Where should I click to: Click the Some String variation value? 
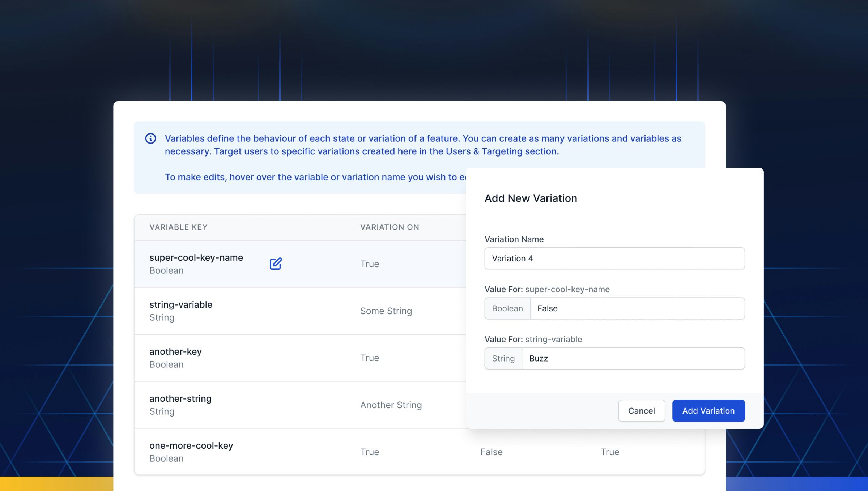point(386,311)
